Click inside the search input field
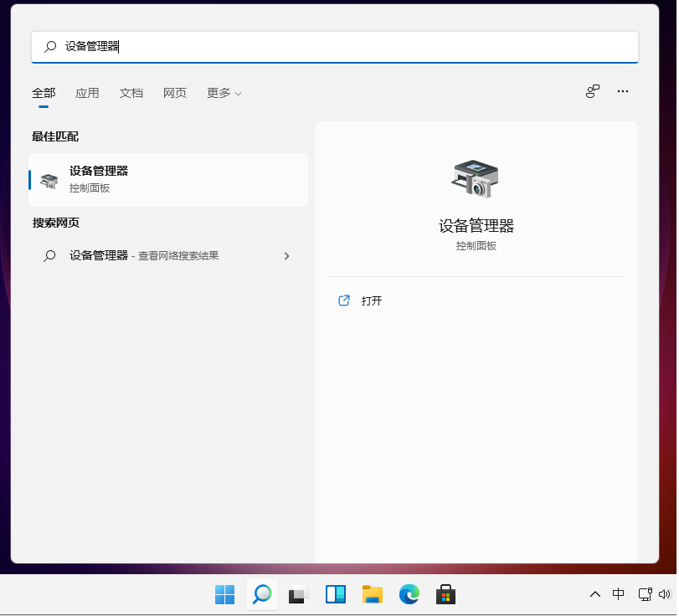This screenshot has width=679, height=616. 251,47
